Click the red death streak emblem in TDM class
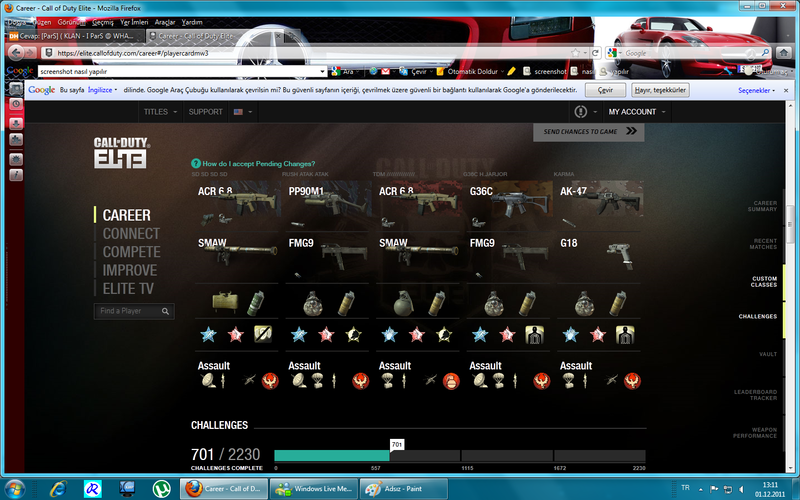 point(451,381)
